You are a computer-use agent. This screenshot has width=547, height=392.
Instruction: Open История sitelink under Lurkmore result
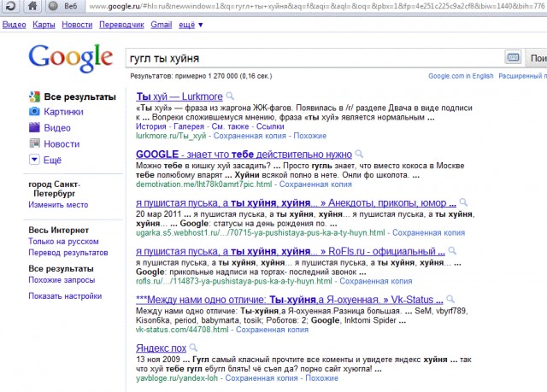pos(151,126)
